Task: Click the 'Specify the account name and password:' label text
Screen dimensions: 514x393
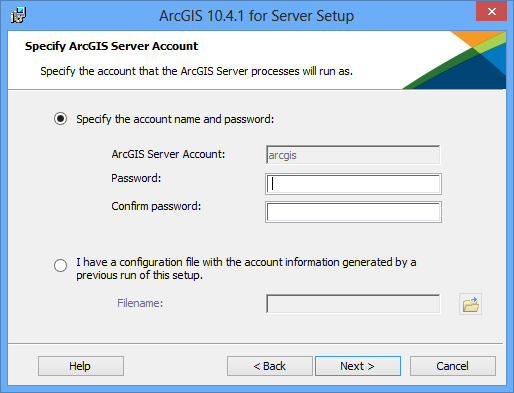Action: 175,119
